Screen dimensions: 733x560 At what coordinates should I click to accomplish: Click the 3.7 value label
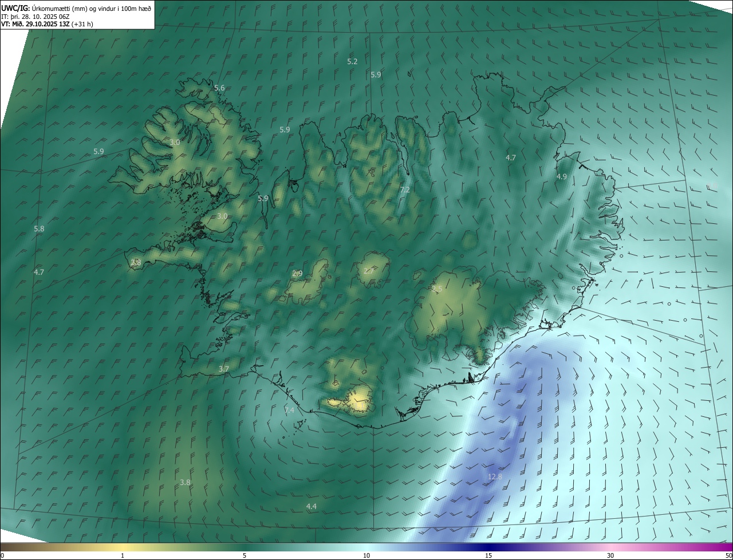coord(224,369)
